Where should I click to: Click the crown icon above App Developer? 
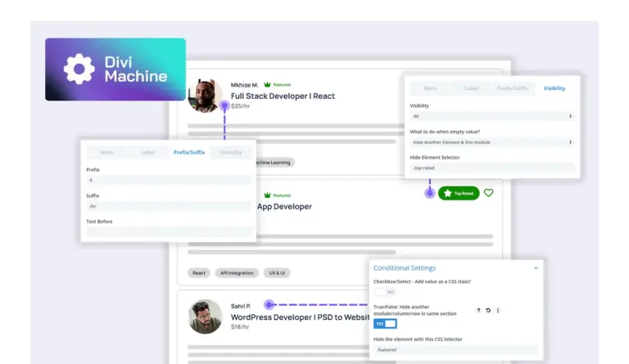267,195
